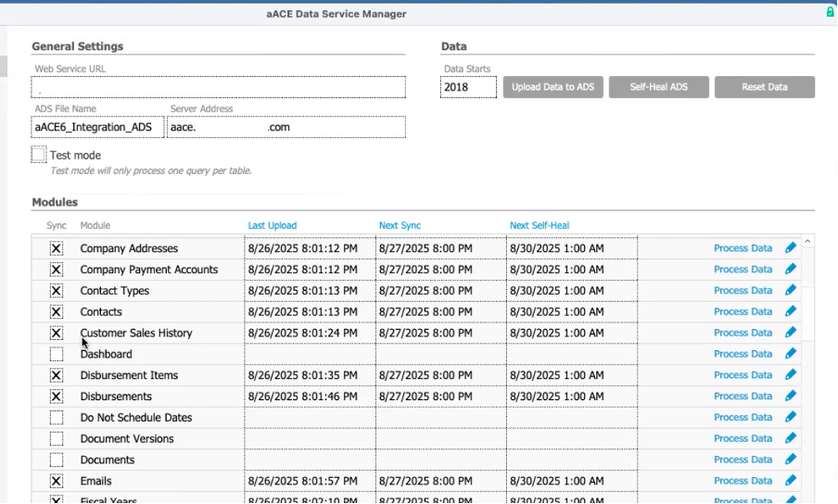This screenshot has height=504, width=838.
Task: Toggle Sync checkbox for Contacts
Action: coord(57,312)
